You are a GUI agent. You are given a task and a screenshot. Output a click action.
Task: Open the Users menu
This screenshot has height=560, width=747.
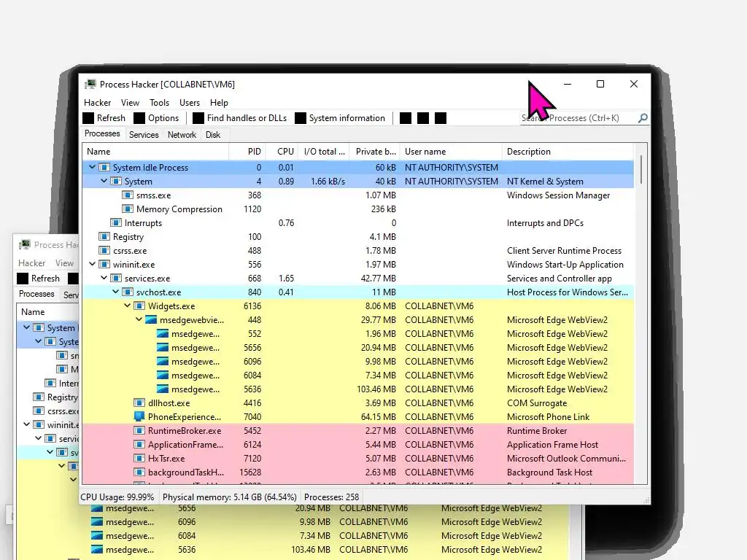click(190, 102)
